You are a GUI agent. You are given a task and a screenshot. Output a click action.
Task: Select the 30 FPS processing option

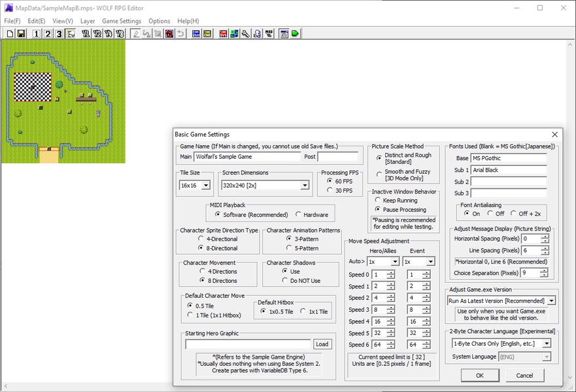pyautogui.click(x=330, y=191)
